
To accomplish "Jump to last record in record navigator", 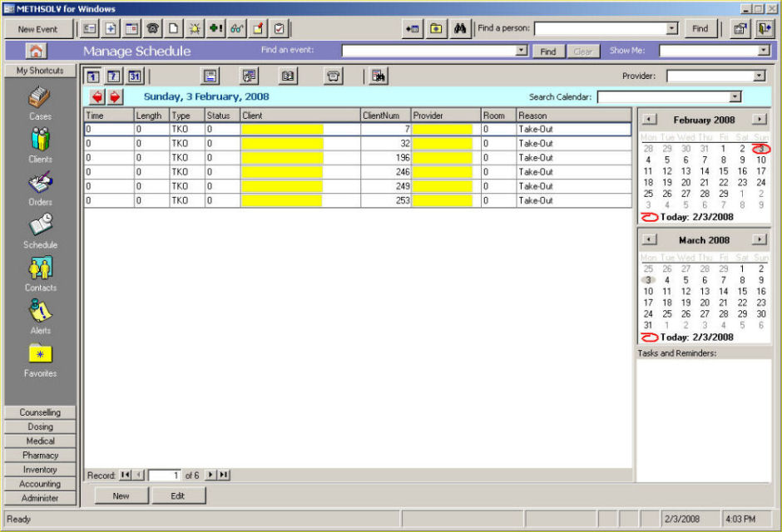I will coord(224,475).
